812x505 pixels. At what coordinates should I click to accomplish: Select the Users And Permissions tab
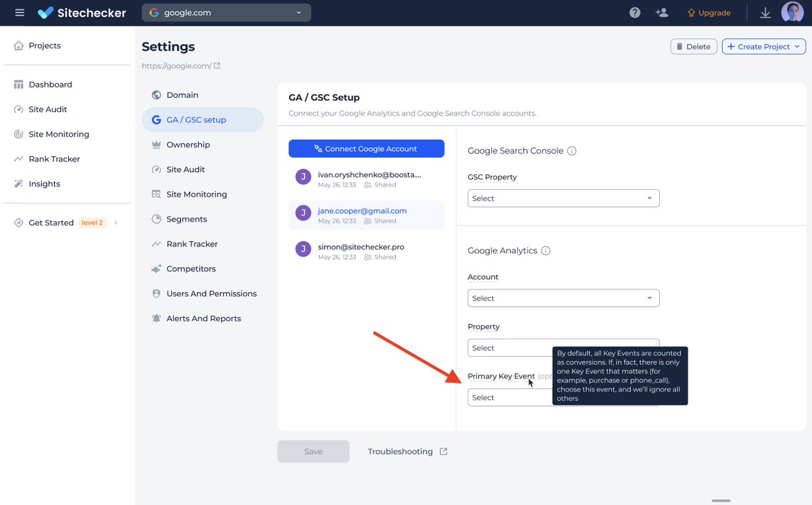(202, 293)
